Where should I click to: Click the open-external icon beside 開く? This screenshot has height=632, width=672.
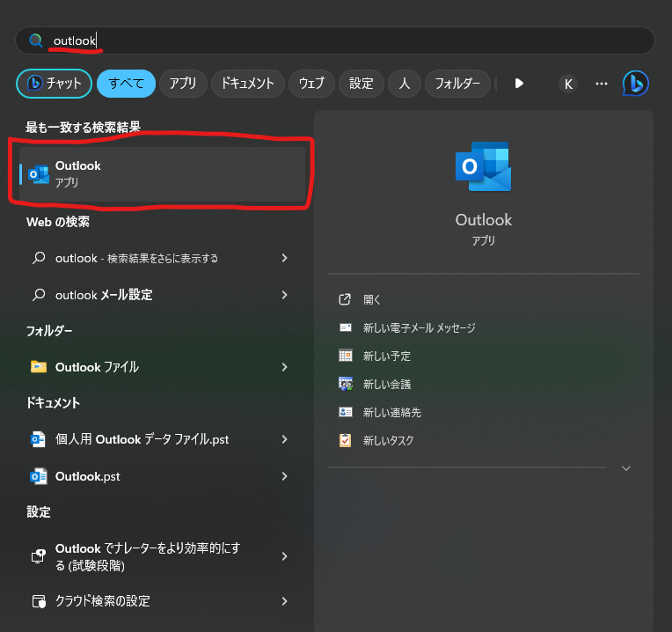(345, 299)
